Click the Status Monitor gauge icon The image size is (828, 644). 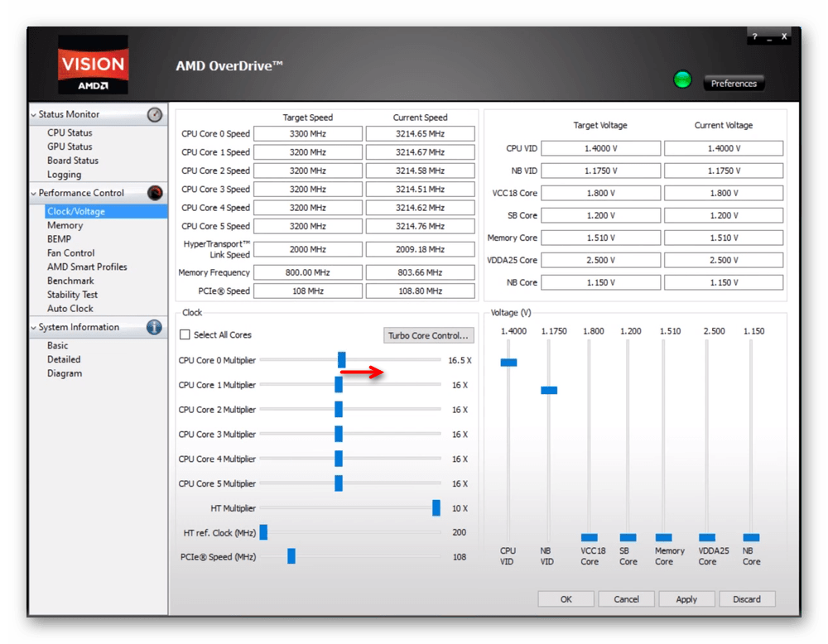click(155, 115)
